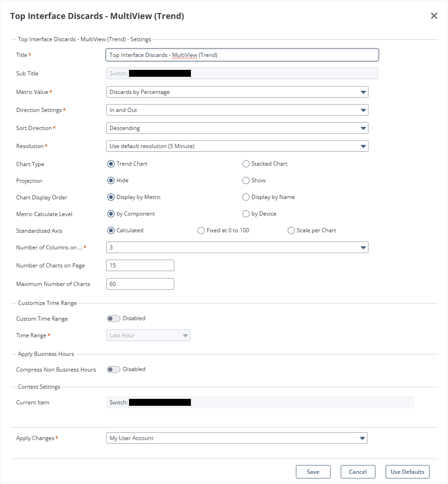Toggle Compress Non Business Hours switch

[x=113, y=369]
